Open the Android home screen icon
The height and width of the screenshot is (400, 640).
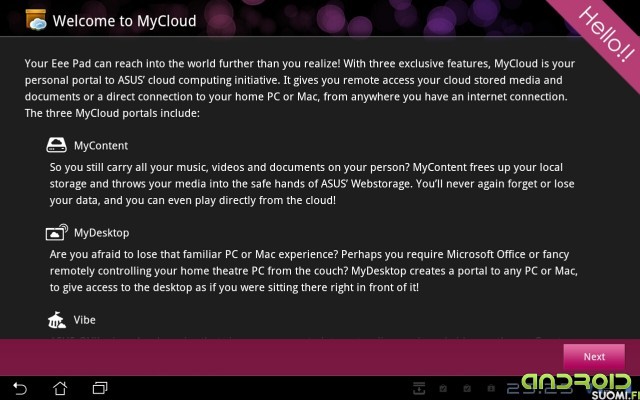coord(60,388)
